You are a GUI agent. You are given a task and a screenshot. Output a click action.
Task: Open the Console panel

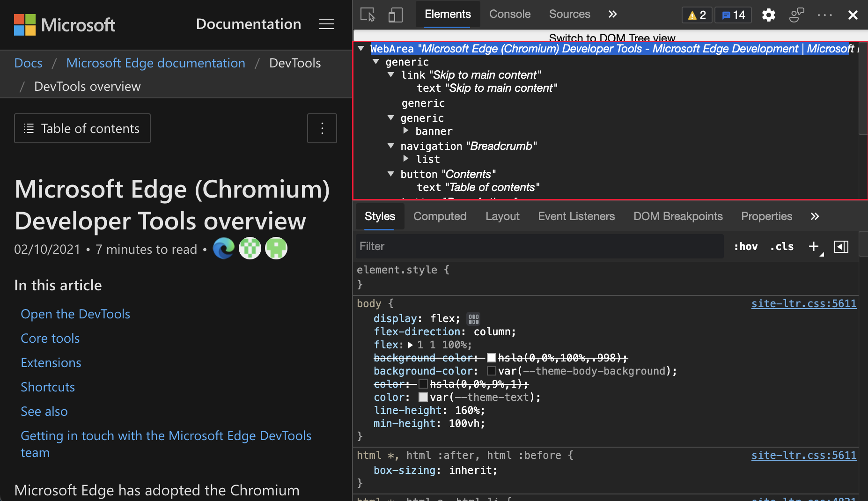point(509,14)
